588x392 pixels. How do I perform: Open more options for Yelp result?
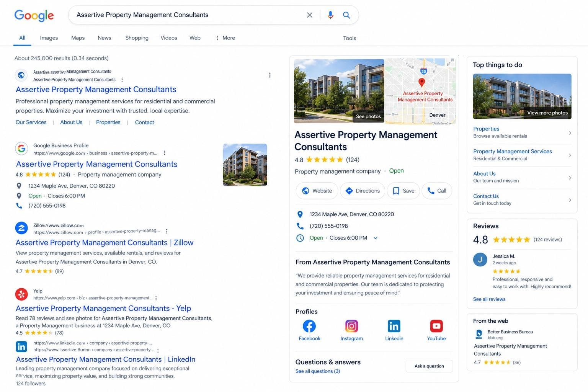[156, 298]
